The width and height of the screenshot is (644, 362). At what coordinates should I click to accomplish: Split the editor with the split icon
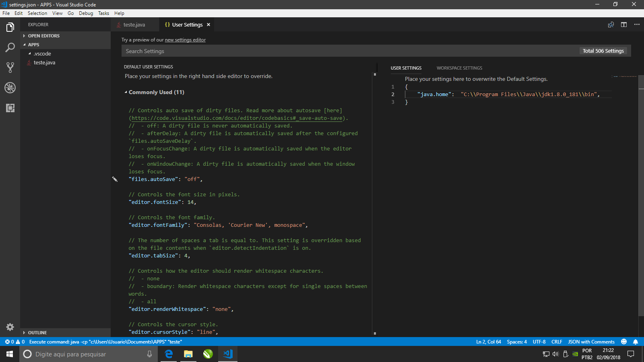pyautogui.click(x=624, y=25)
